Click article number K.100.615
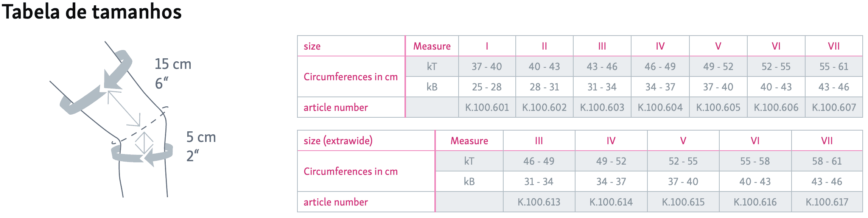Screen dimensions: 868x218 (683, 202)
